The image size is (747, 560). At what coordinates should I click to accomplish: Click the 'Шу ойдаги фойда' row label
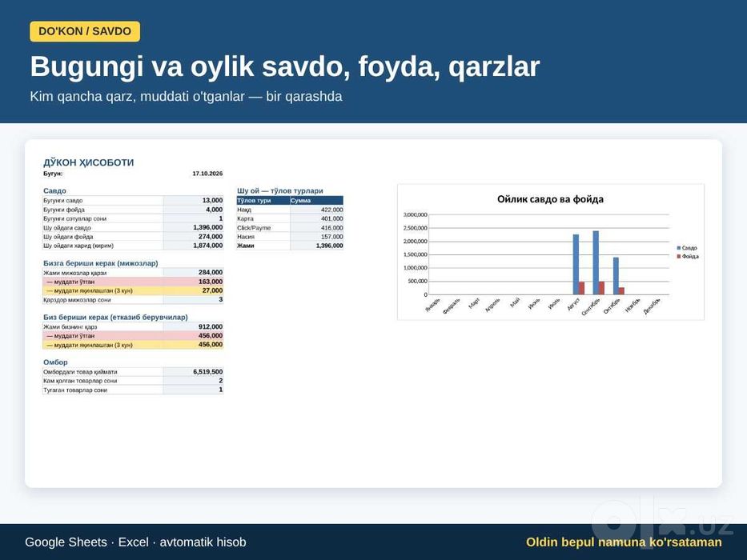tap(68, 237)
